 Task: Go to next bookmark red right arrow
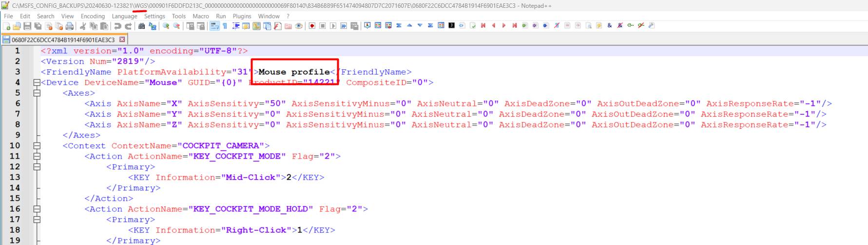[504, 26]
